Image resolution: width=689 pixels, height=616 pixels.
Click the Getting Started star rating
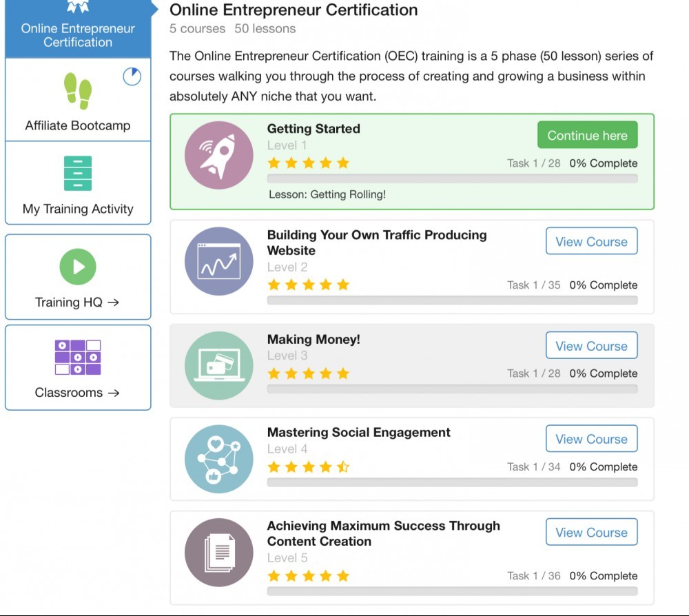[x=309, y=163]
